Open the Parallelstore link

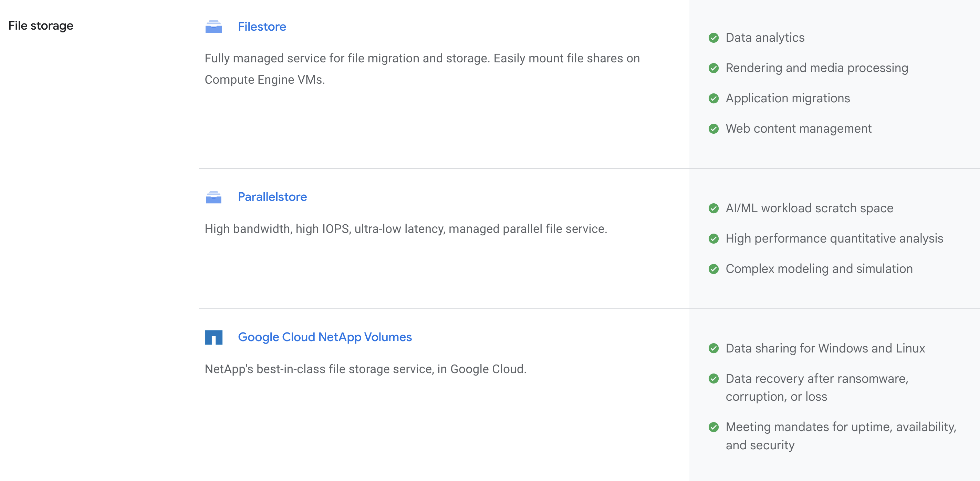272,197
